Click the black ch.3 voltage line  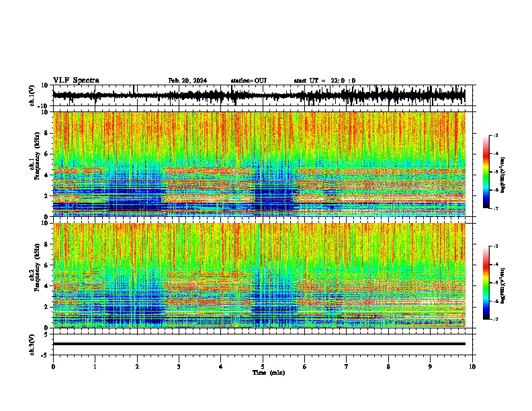(x=259, y=344)
